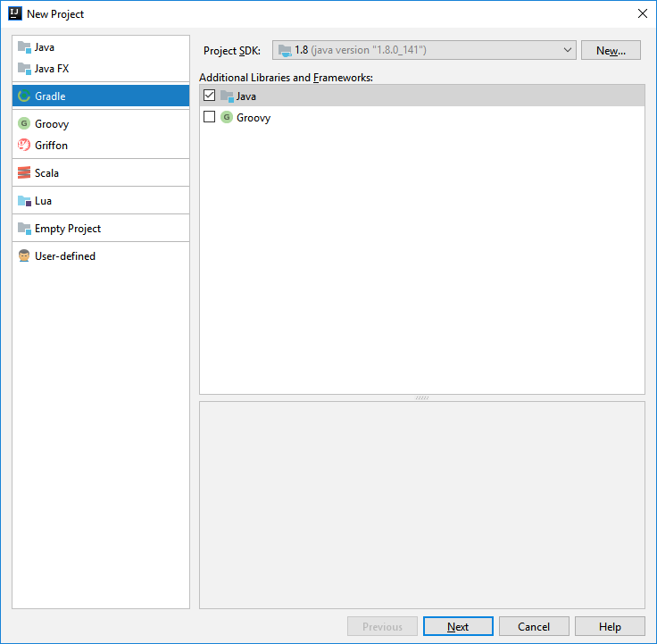Click the red Griffon icon
The height and width of the screenshot is (644, 657).
[x=24, y=145]
